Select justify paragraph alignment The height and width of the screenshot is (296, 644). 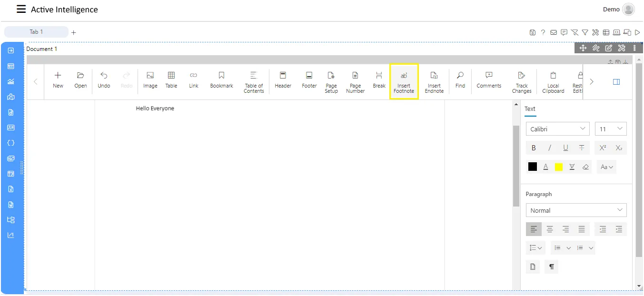tap(582, 229)
